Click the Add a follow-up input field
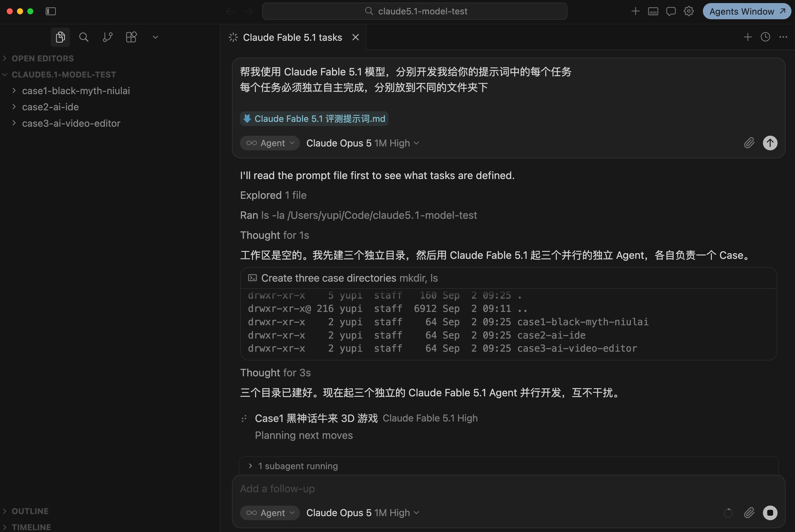Screen dimensions: 795x532 click(x=475, y=489)
